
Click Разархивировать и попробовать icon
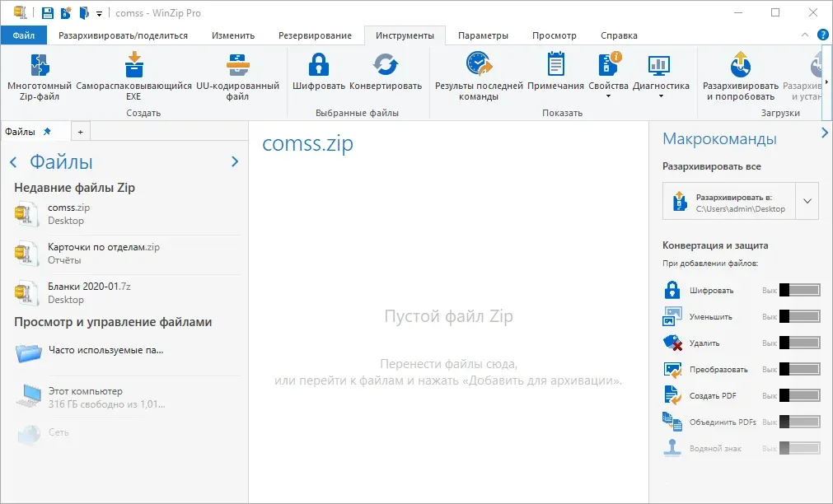click(x=741, y=64)
